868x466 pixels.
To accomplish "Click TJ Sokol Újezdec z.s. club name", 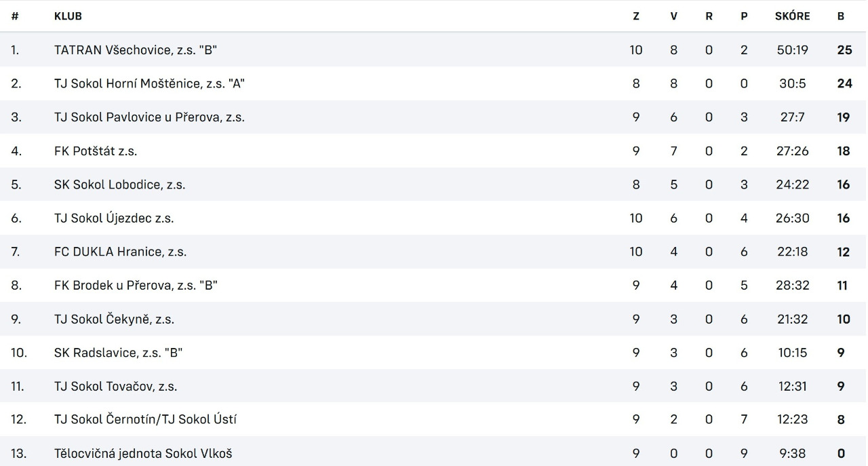I will pos(114,218).
